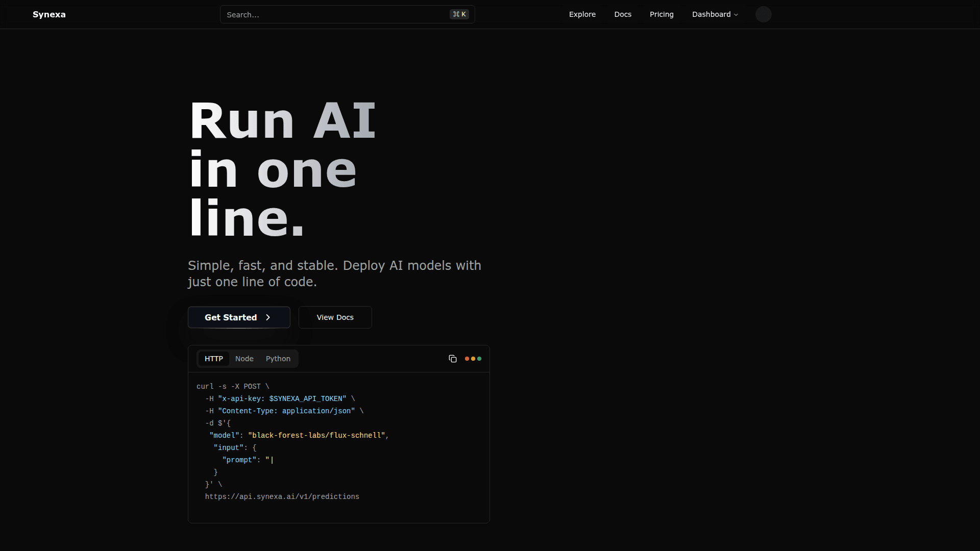Click the arrow icon inside Get Started
This screenshot has width=980, height=551.
point(268,317)
